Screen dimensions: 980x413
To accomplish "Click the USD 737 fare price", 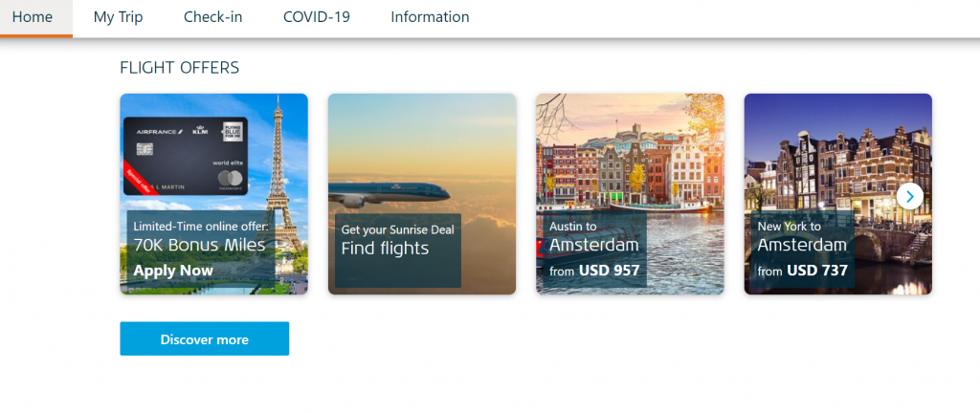I will pos(817,271).
